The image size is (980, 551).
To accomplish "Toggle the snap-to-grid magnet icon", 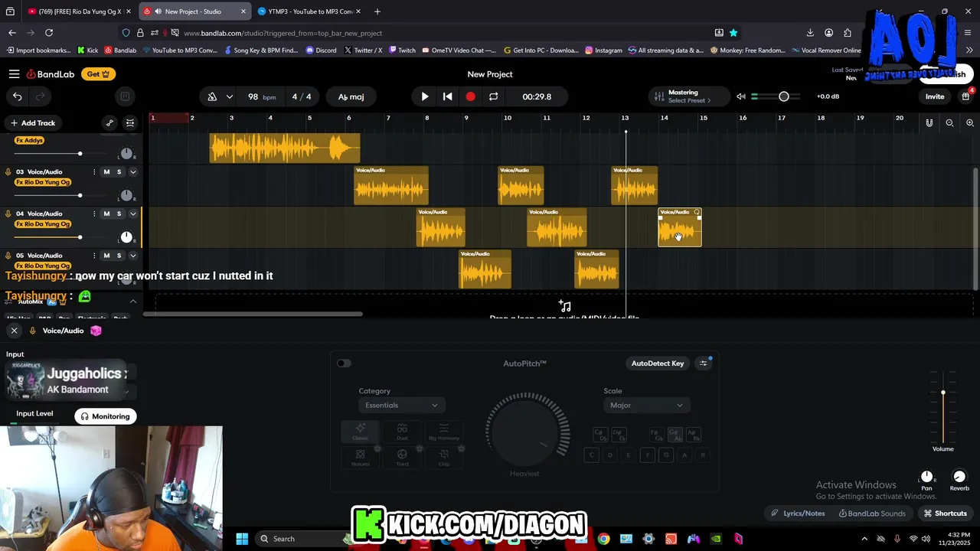I will 929,122.
